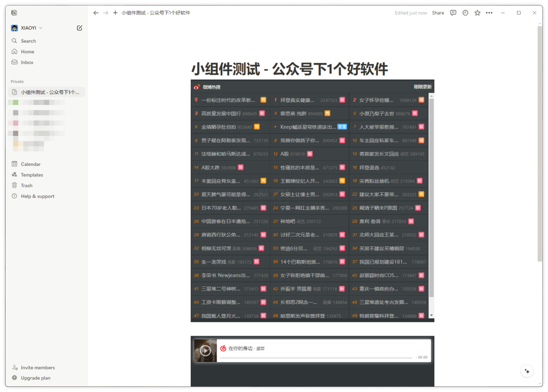The height and width of the screenshot is (392, 548).
Task: Open Search in the sidebar
Action: [46, 41]
